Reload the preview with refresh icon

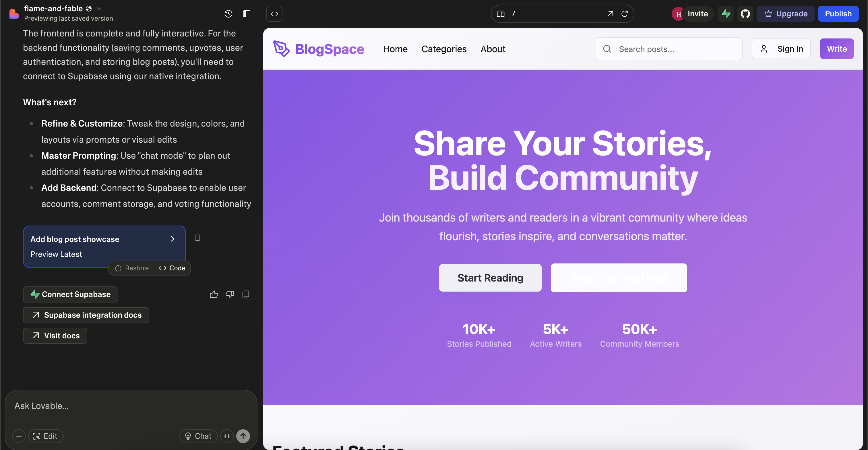pos(624,13)
